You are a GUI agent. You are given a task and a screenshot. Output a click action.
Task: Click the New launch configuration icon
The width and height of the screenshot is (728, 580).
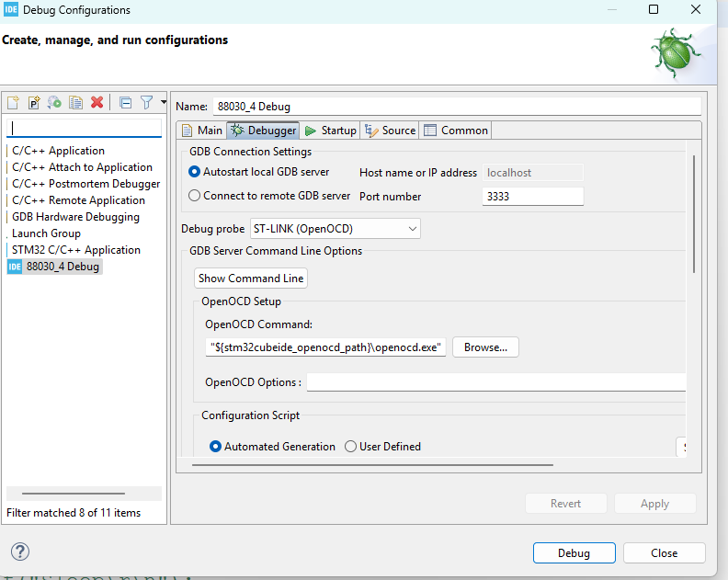[x=14, y=102]
